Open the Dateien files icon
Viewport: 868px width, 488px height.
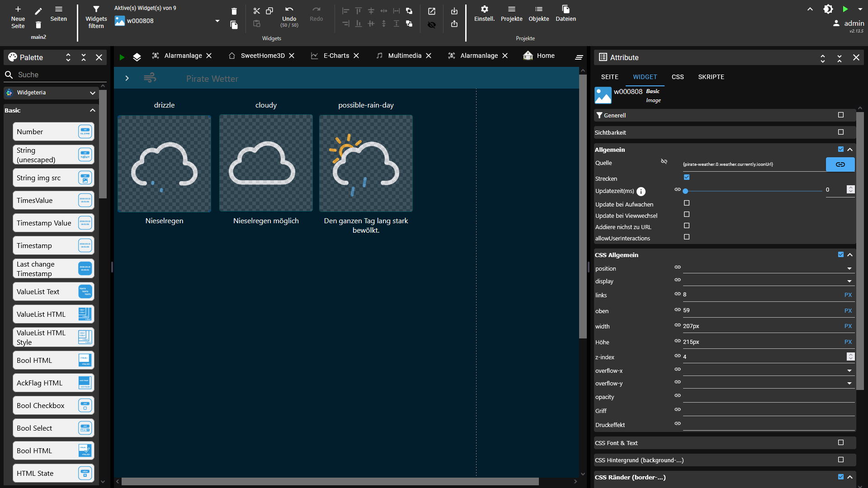tap(566, 9)
